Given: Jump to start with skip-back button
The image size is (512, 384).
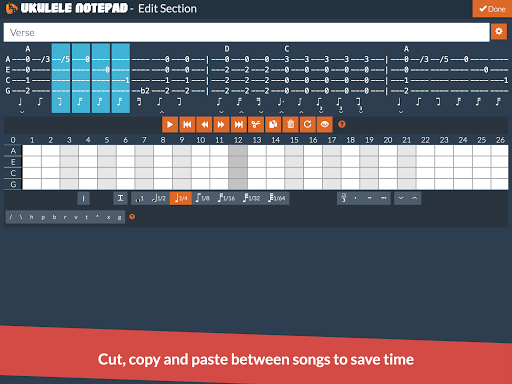Looking at the screenshot, I should [x=187, y=125].
